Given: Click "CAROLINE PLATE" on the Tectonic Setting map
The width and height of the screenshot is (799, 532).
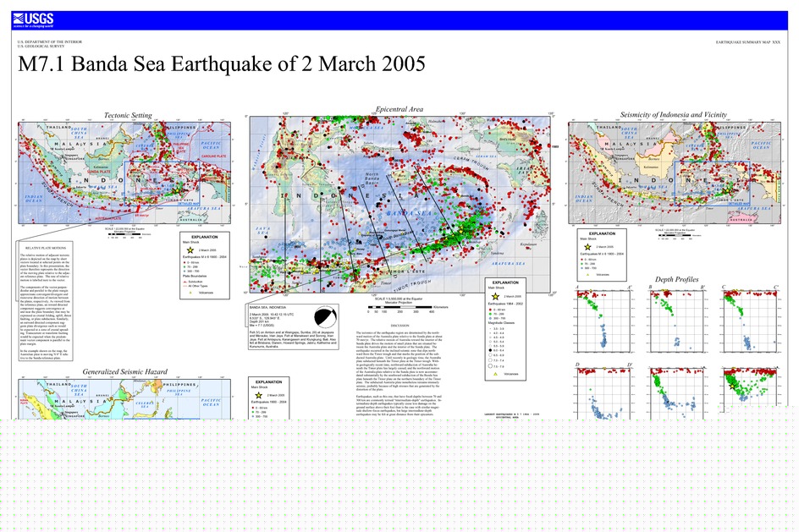Looking at the screenshot, I should click(x=213, y=156).
